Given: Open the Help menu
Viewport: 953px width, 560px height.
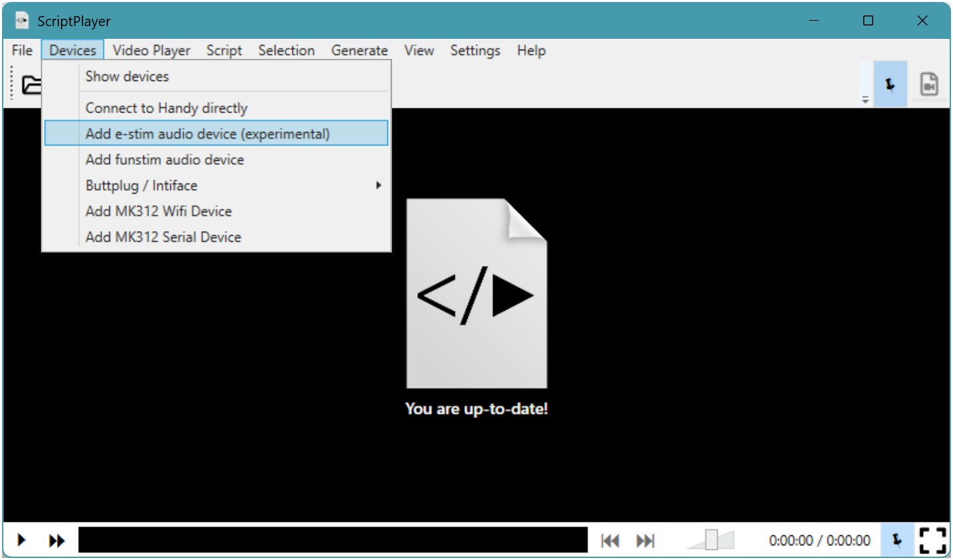Looking at the screenshot, I should pyautogui.click(x=531, y=50).
